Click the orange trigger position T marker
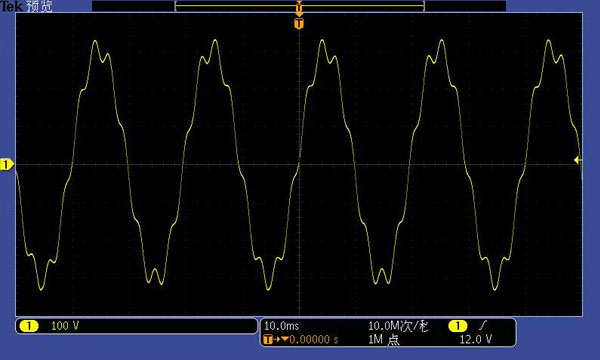 coord(299,24)
